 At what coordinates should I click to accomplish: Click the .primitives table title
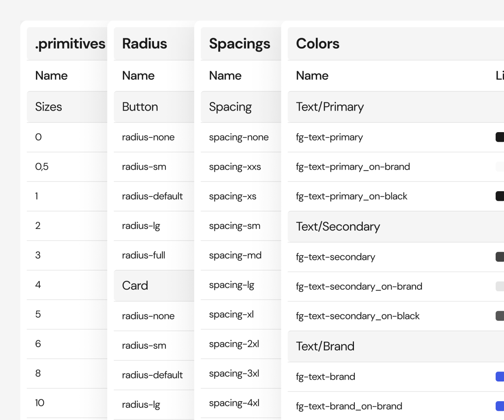click(x=70, y=44)
